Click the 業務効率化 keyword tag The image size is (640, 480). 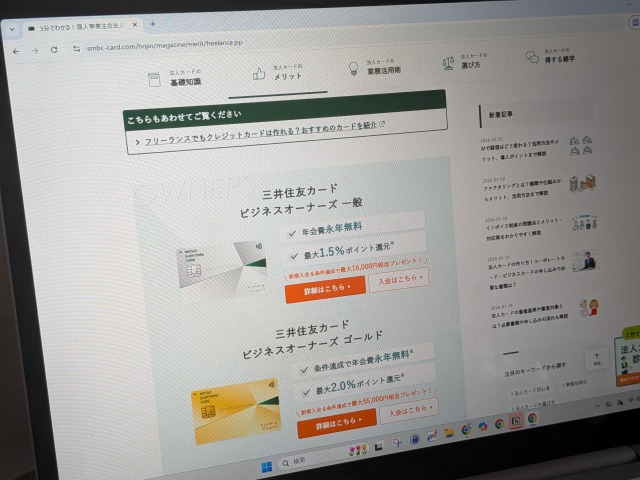(575, 384)
